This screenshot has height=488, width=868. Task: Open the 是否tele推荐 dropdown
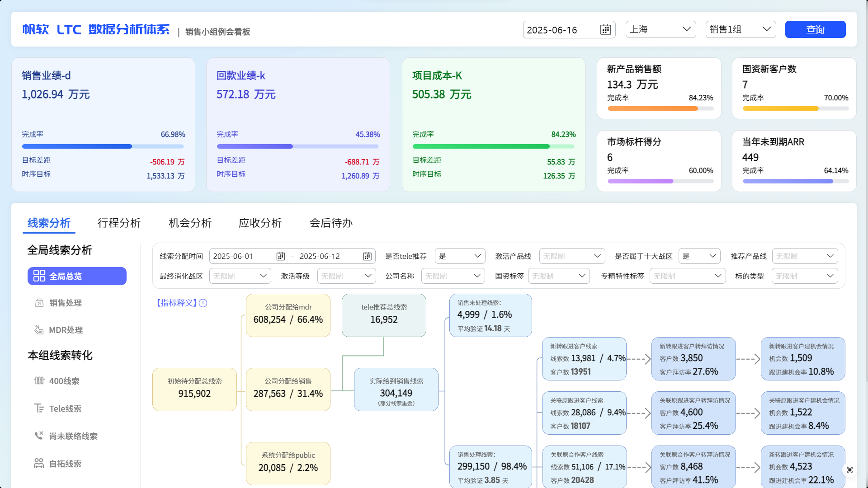click(x=460, y=256)
